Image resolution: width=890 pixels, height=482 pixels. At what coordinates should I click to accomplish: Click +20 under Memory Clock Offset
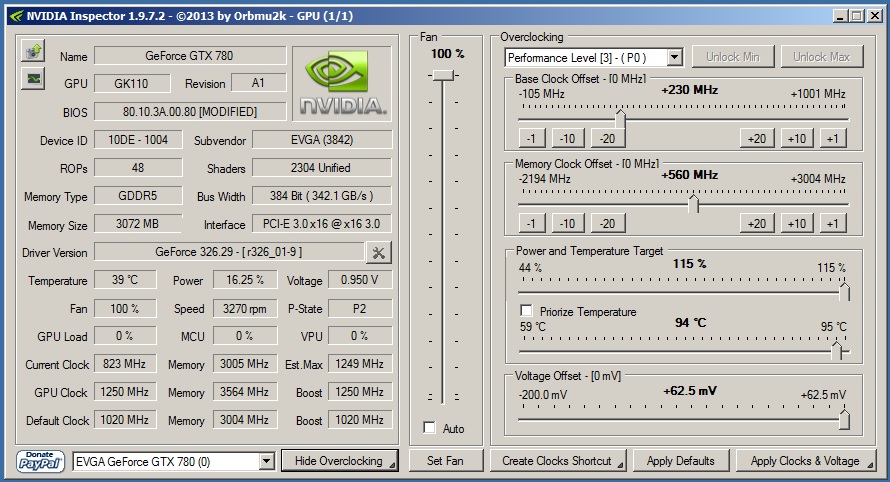757,223
